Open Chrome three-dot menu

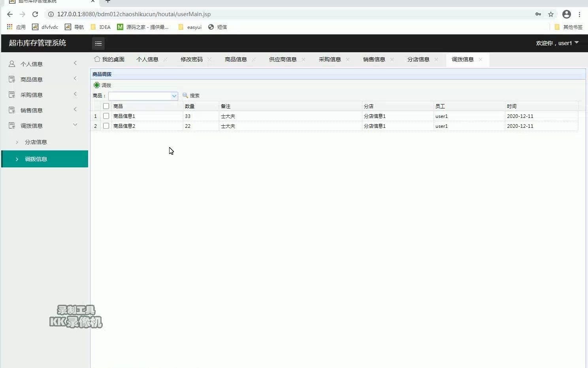580,14
